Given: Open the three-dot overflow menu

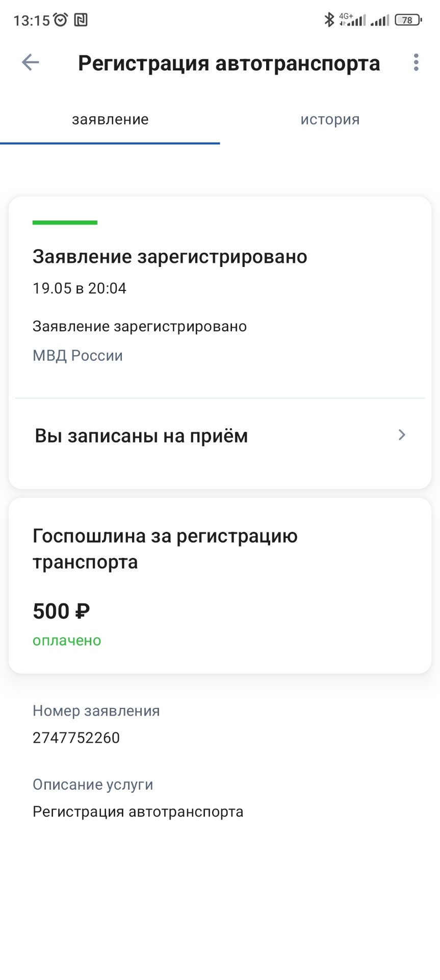Looking at the screenshot, I should tap(416, 63).
